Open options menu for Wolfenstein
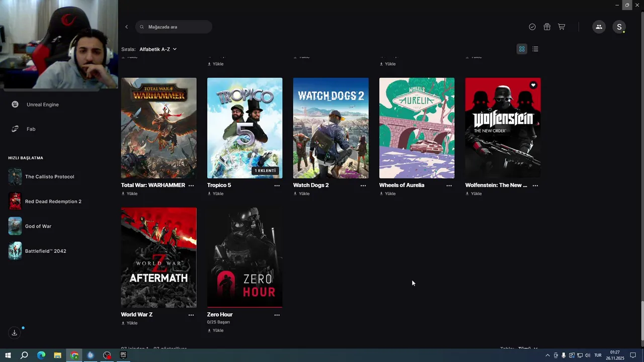The image size is (644, 362). coord(535,186)
